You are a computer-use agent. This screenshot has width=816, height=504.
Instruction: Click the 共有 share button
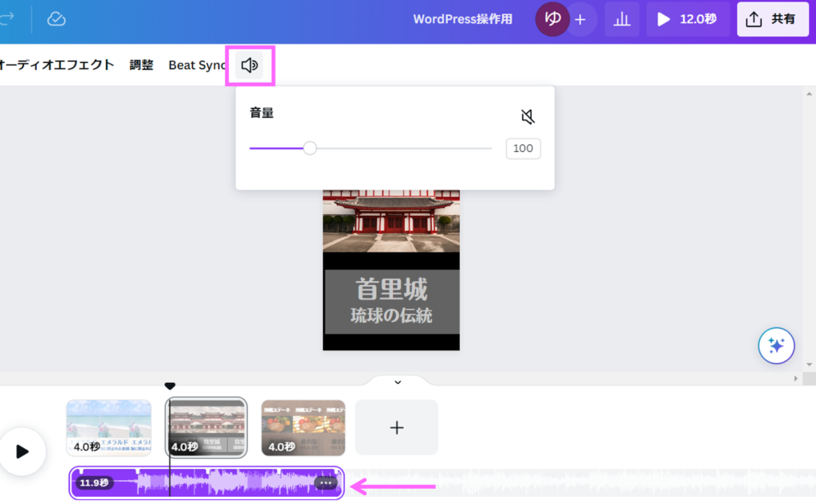(x=770, y=20)
